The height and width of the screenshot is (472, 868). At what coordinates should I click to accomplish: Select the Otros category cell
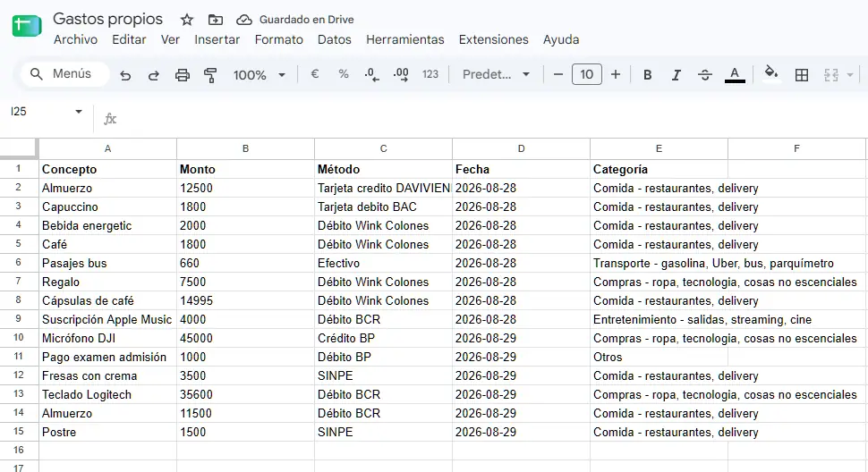pos(659,357)
